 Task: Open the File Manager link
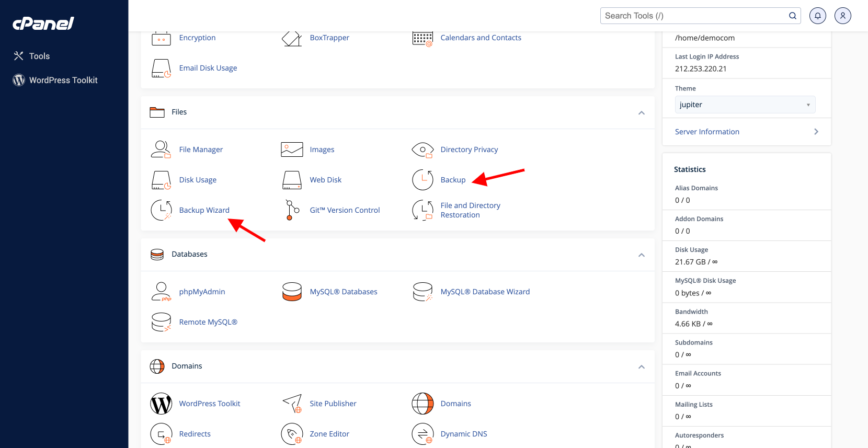[x=201, y=150]
